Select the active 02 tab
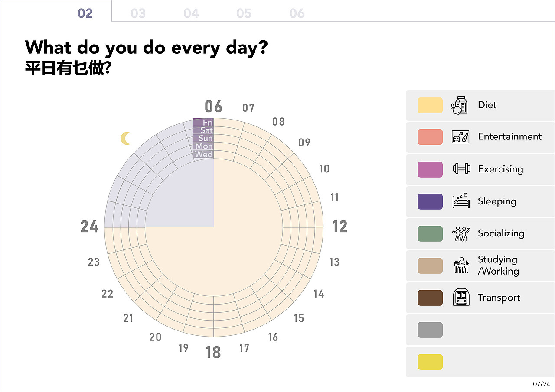The height and width of the screenshot is (392, 555). pyautogui.click(x=85, y=13)
